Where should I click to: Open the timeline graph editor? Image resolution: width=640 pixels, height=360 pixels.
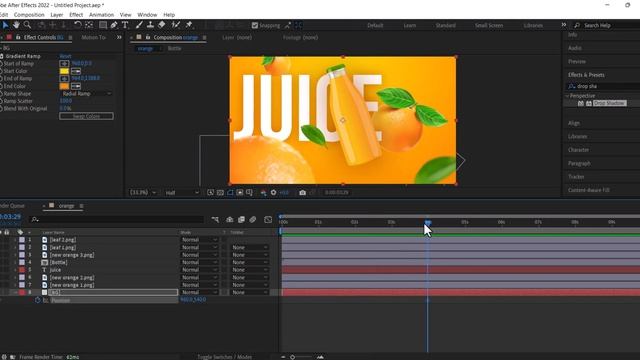[x=268, y=220]
